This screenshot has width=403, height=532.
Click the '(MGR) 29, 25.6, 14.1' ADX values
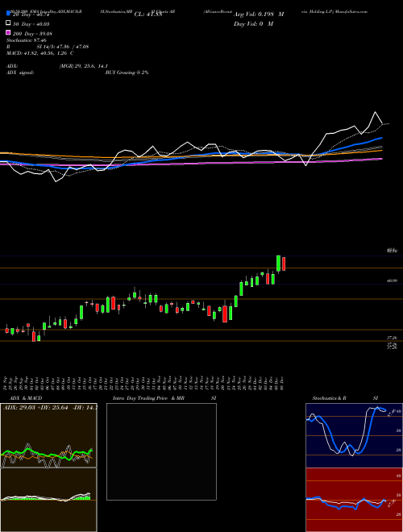coord(84,66)
